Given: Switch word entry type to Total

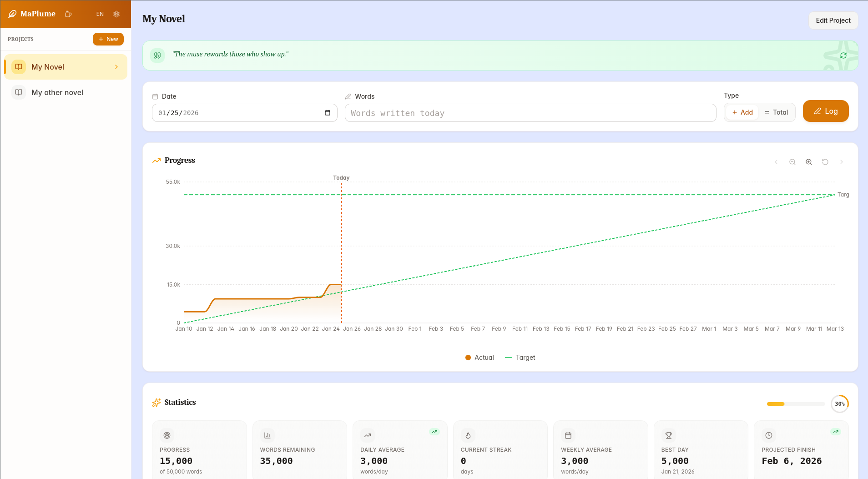Looking at the screenshot, I should click(x=777, y=112).
